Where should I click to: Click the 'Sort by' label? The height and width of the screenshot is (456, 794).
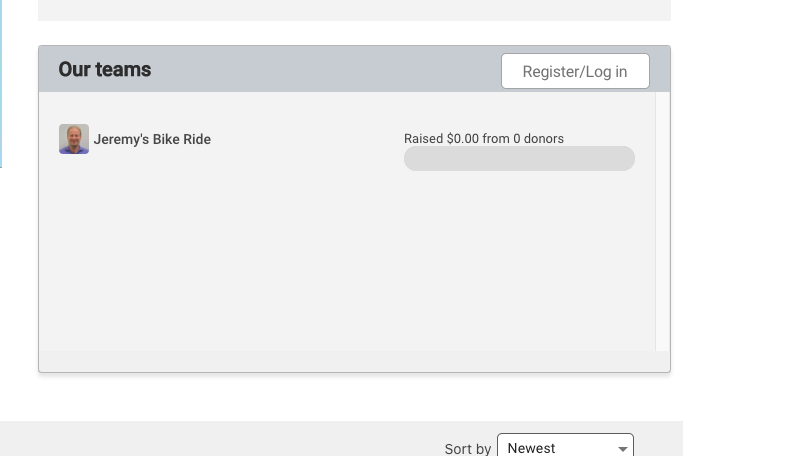[x=467, y=449]
